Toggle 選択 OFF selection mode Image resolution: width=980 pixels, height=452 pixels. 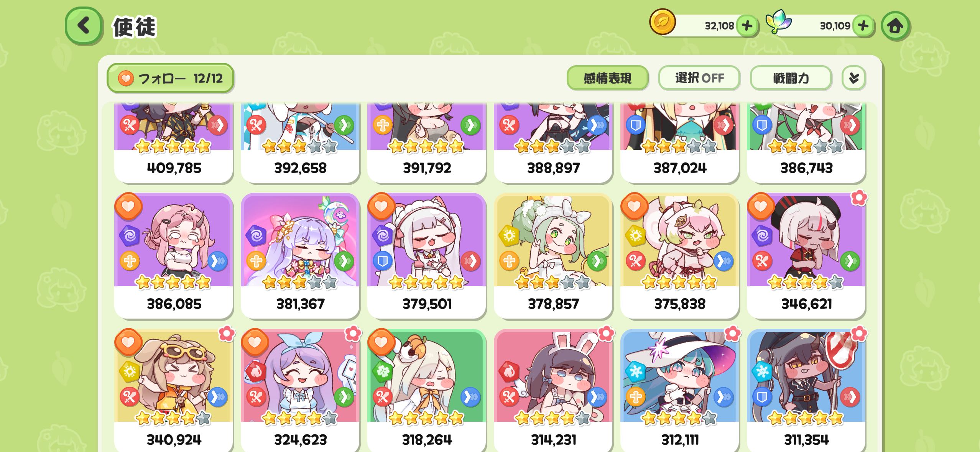699,78
